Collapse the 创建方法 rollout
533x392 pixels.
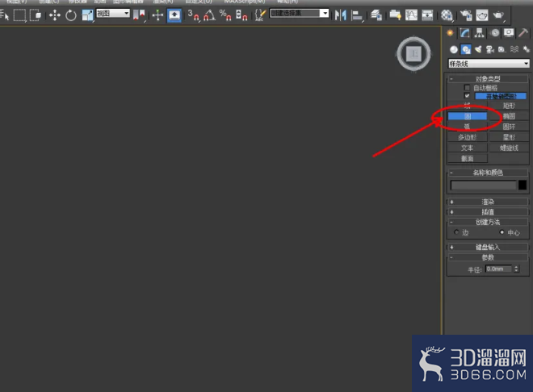488,222
